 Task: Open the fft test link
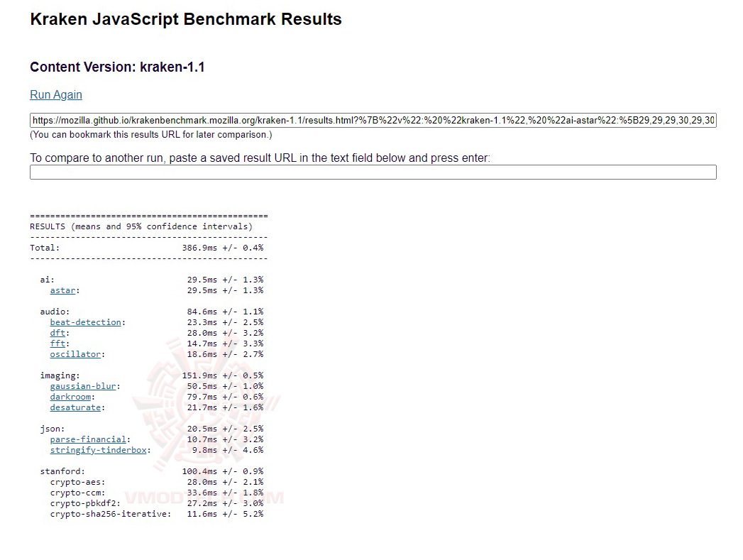pyautogui.click(x=57, y=344)
